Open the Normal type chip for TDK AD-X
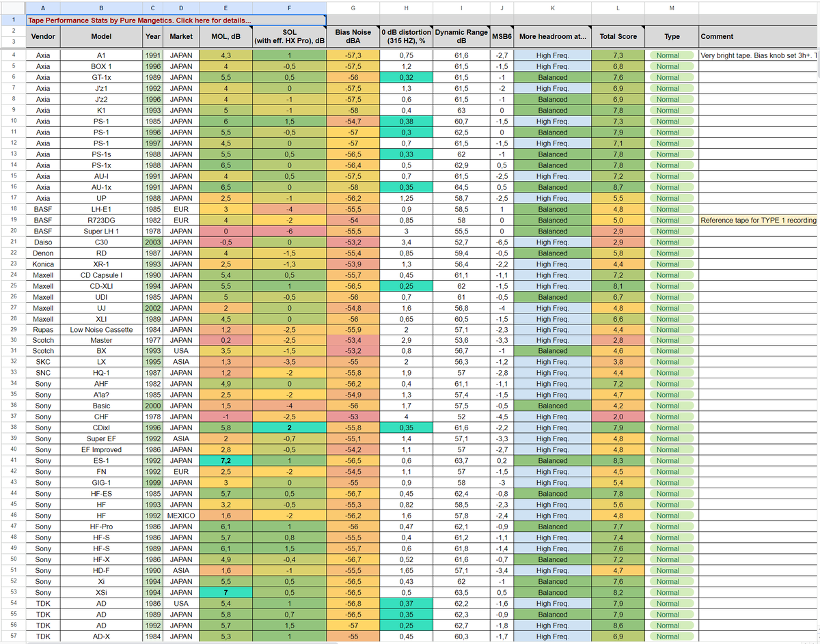Screen dimensions: 820x644 (x=671, y=636)
